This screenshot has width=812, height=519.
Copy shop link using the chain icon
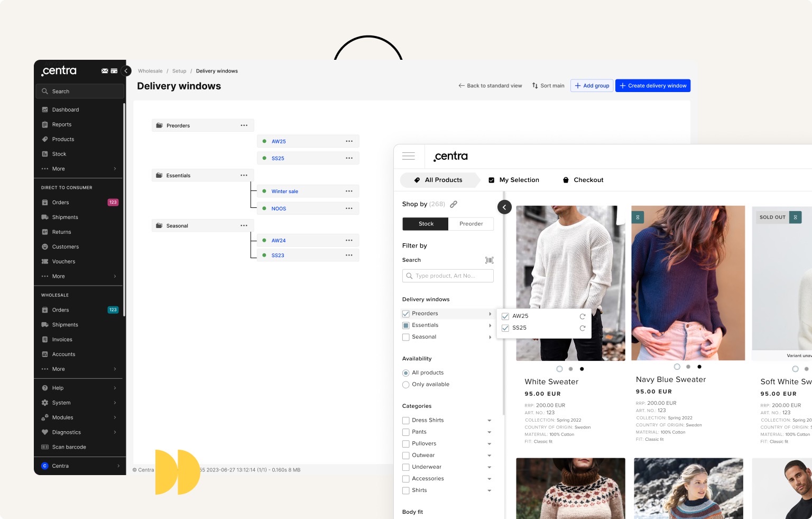pyautogui.click(x=454, y=204)
